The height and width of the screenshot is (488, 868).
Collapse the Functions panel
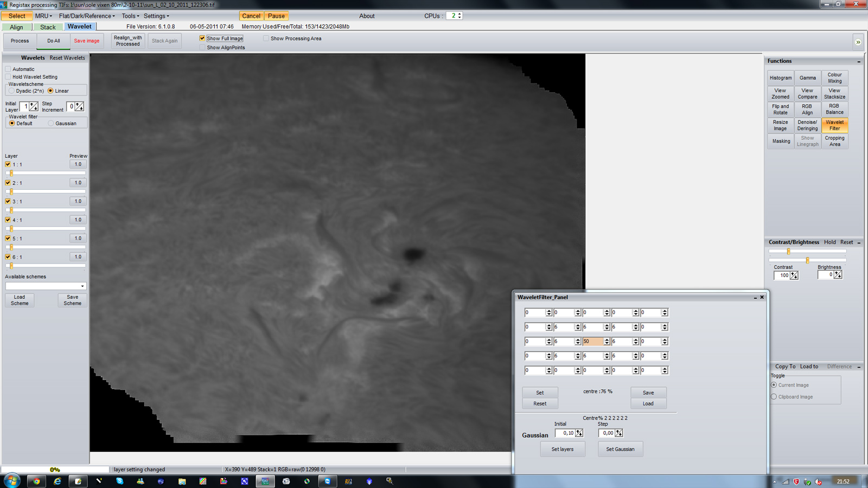coord(859,62)
